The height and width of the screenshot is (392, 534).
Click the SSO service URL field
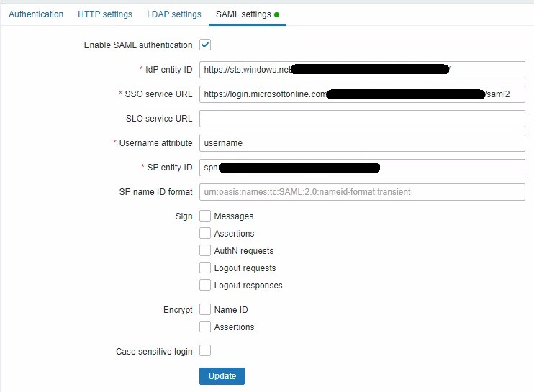(x=362, y=94)
